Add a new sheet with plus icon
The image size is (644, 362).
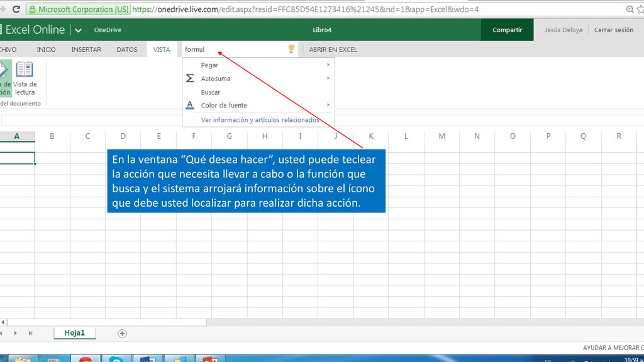coord(122,333)
